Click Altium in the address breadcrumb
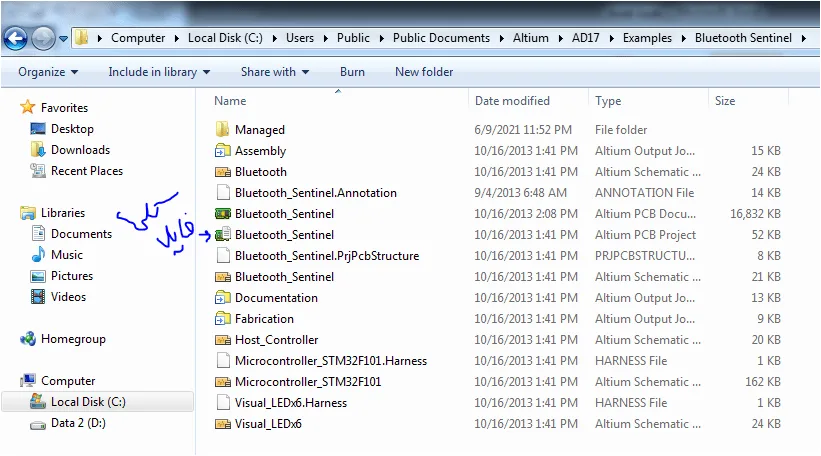Image resolution: width=821 pixels, height=456 pixels. tap(531, 38)
